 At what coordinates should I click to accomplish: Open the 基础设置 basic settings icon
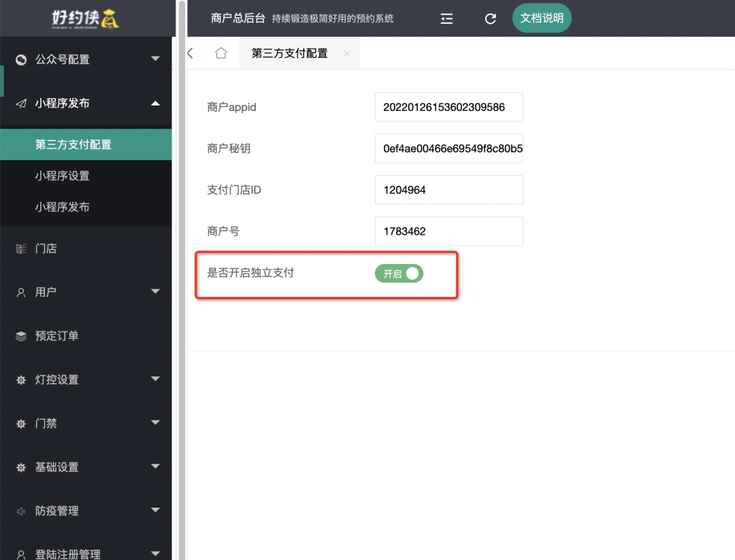[20, 467]
